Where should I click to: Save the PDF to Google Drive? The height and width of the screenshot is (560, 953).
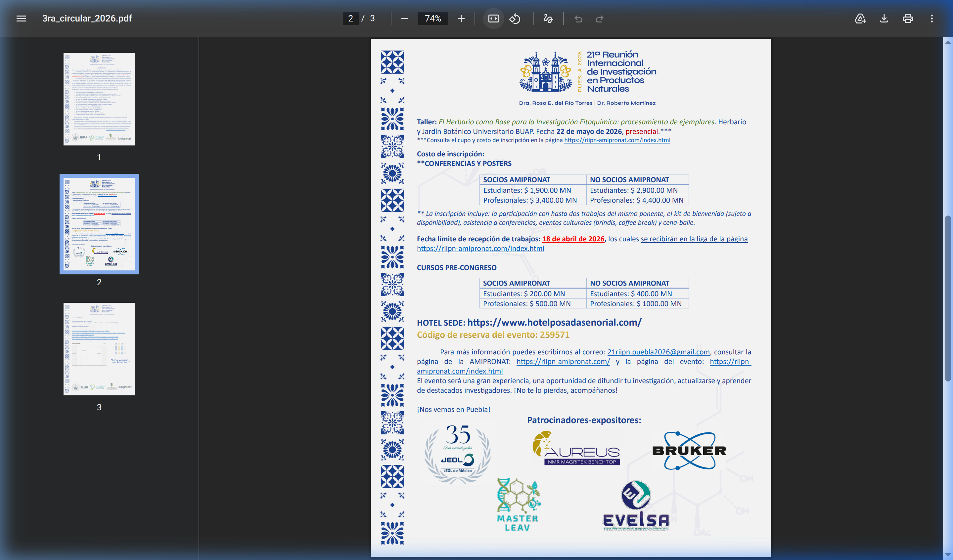[x=860, y=19]
